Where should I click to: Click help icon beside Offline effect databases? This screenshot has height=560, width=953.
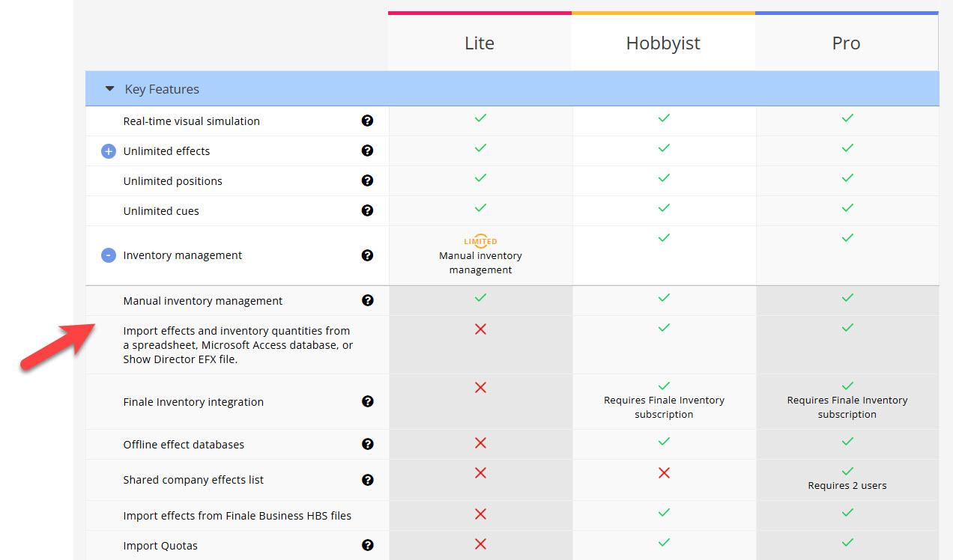(x=367, y=444)
